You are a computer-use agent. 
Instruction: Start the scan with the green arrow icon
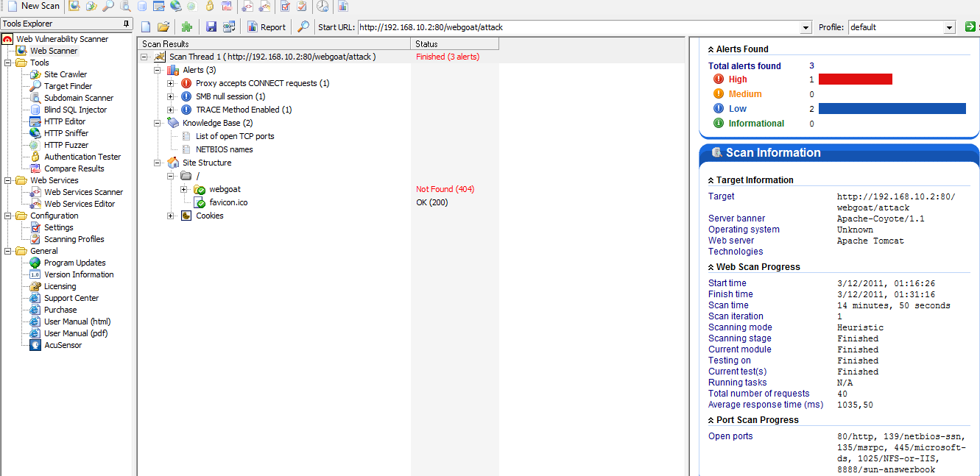[971, 26]
